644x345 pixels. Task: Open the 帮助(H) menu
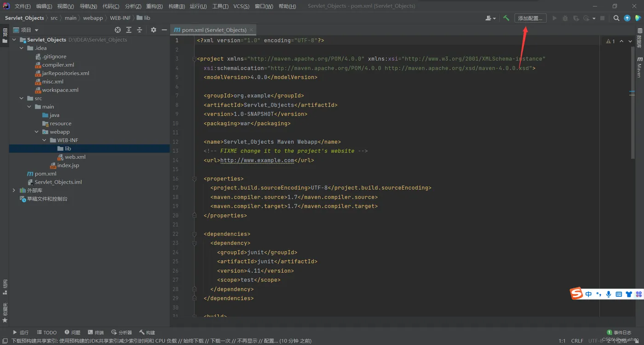click(287, 6)
